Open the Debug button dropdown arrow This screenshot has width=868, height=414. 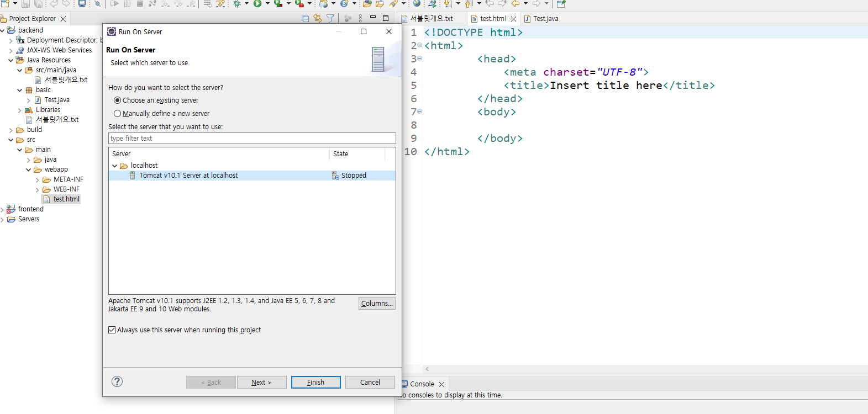coord(246,3)
